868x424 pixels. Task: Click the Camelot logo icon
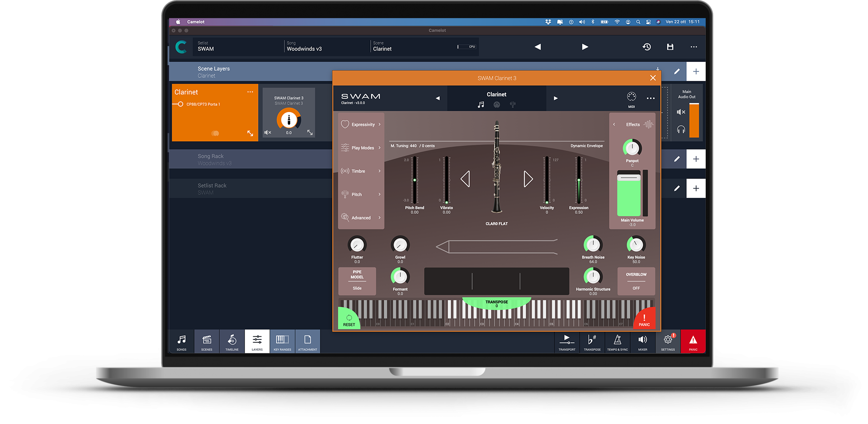pyautogui.click(x=181, y=47)
